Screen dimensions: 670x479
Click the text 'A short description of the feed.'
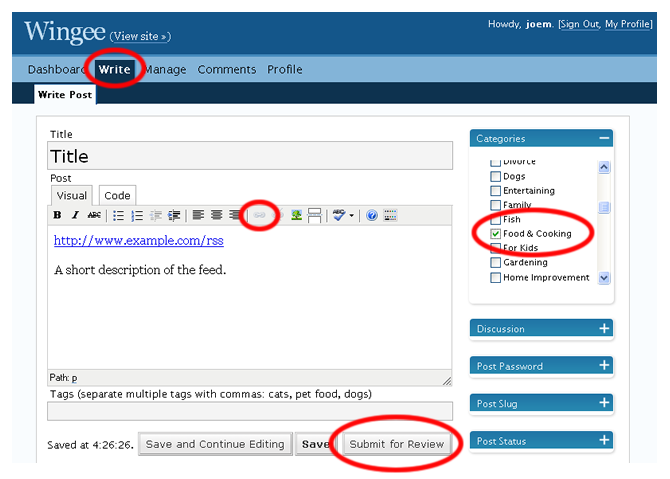point(140,270)
